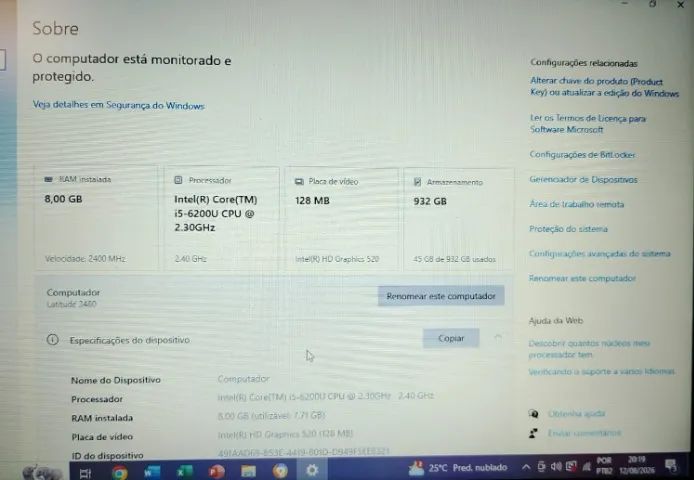Select the ID do dispositivo row label
The height and width of the screenshot is (480, 694).
[x=107, y=455]
